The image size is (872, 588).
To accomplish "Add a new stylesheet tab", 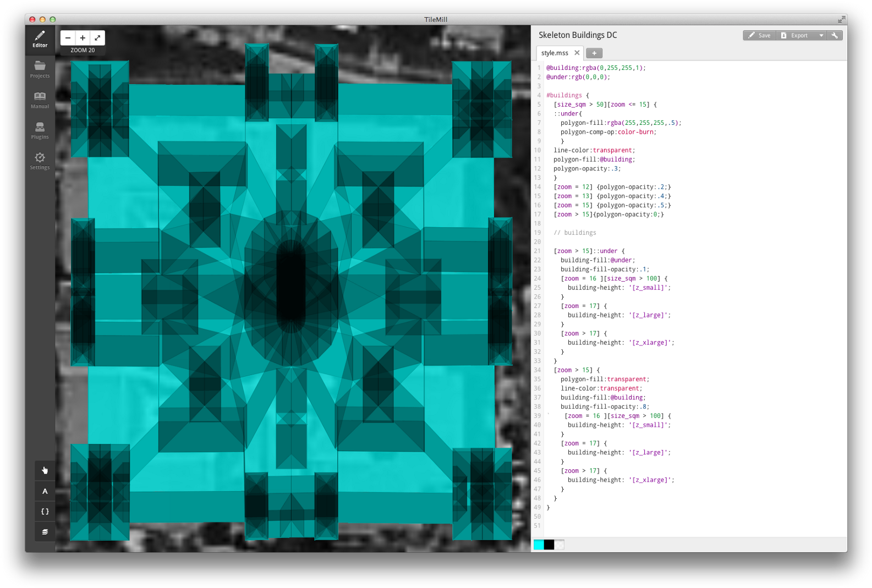I will (594, 53).
